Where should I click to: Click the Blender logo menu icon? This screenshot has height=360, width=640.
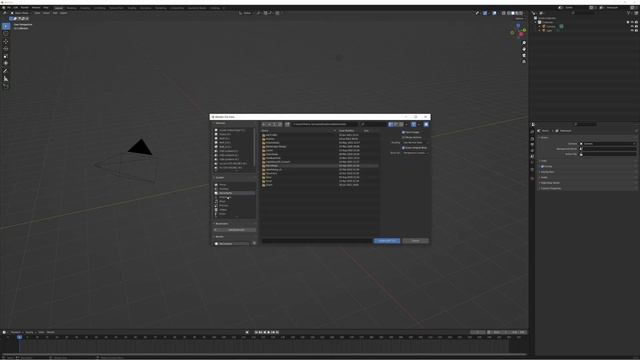[x=4, y=8]
